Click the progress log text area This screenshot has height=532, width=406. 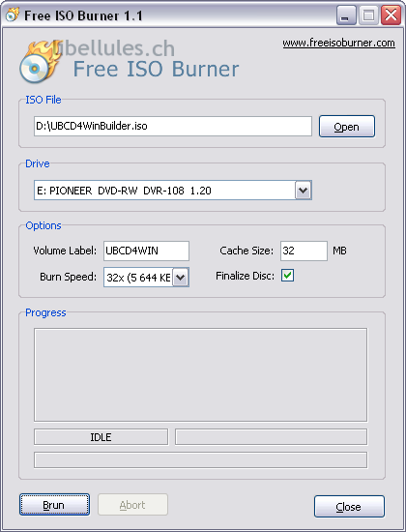[x=200, y=374]
